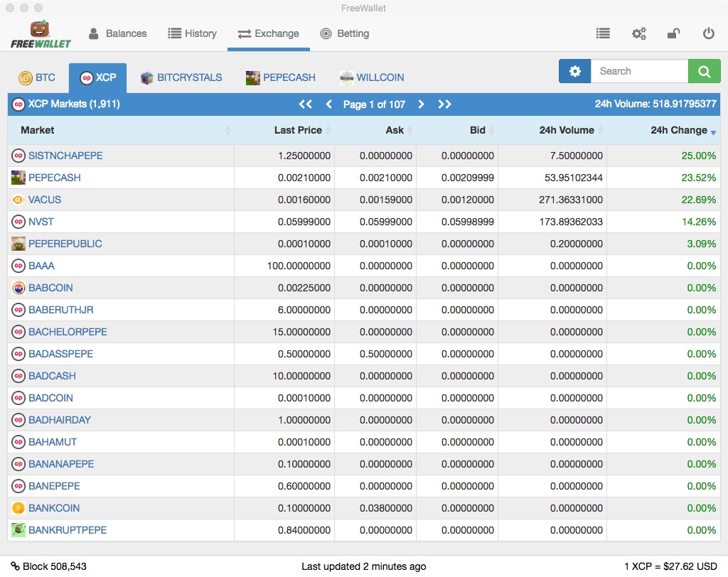The height and width of the screenshot is (577, 728).
Task: Click the wallet unlock padlock icon
Action: pyautogui.click(x=673, y=33)
